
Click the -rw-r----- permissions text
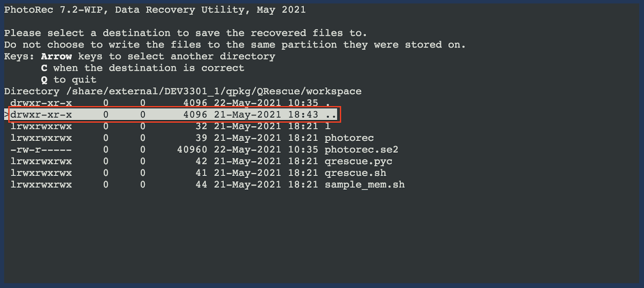click(41, 150)
